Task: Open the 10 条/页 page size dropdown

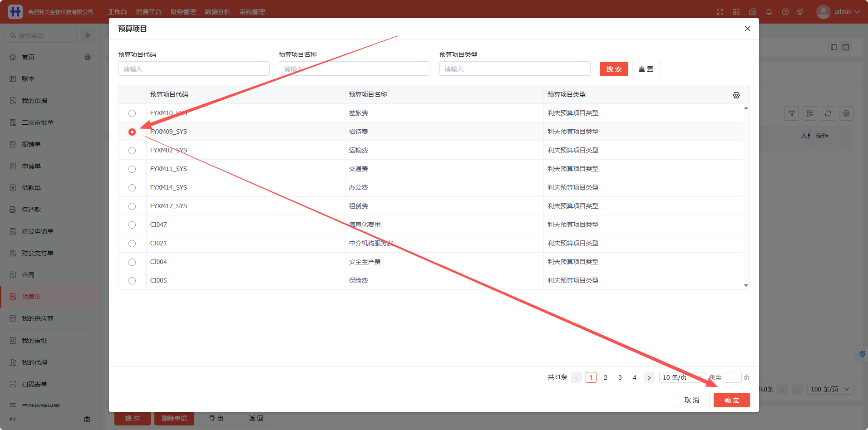Action: pyautogui.click(x=682, y=377)
